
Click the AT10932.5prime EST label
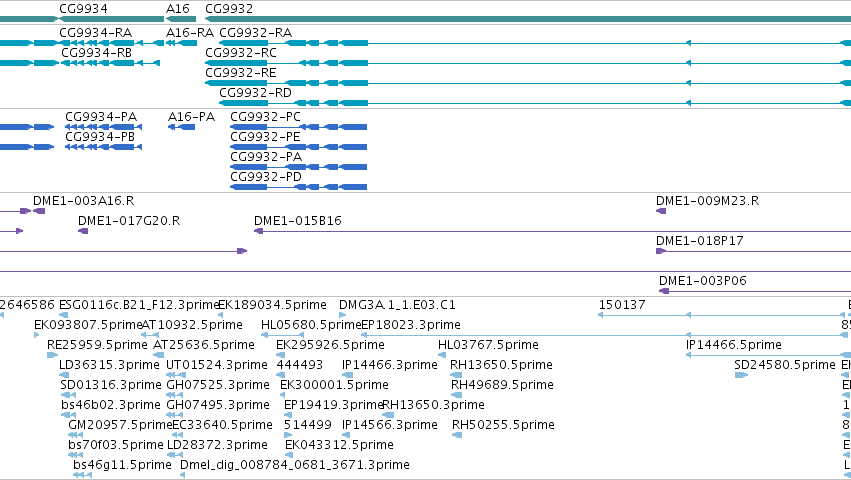click(x=192, y=325)
